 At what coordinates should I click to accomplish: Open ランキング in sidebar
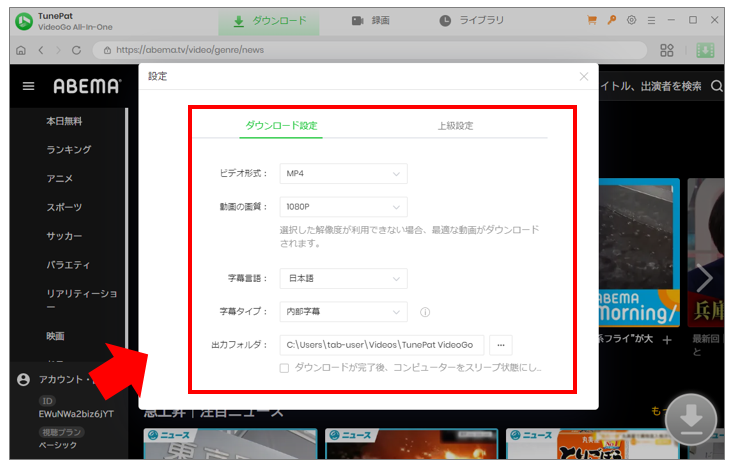(69, 150)
